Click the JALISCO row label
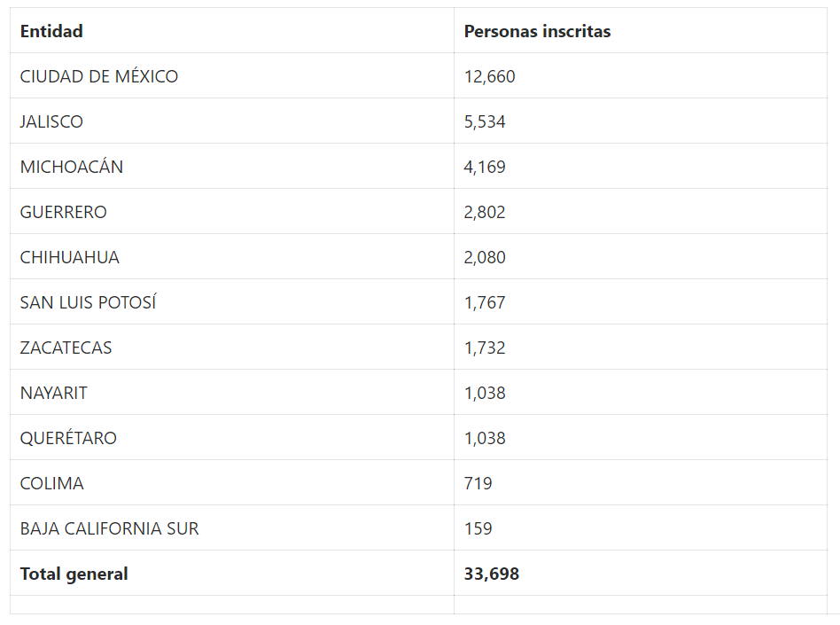This screenshot has height=625, width=840. [51, 121]
